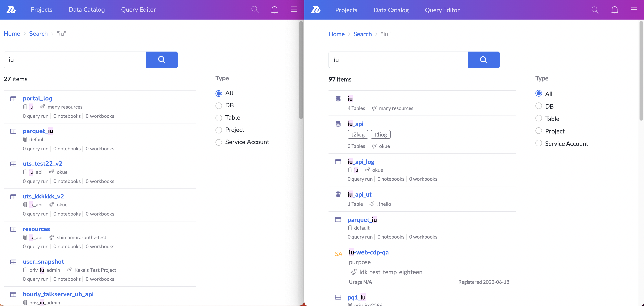644x306 pixels.
Task: Click the app logo in right window header
Action: click(x=315, y=10)
